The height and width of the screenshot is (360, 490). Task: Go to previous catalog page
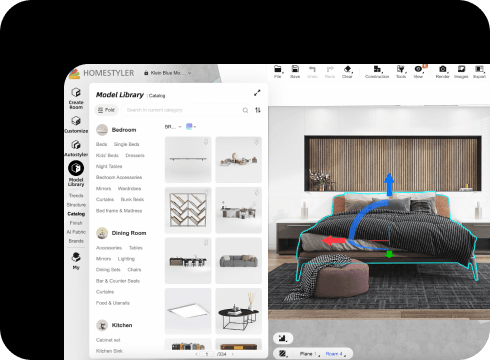(x=196, y=354)
